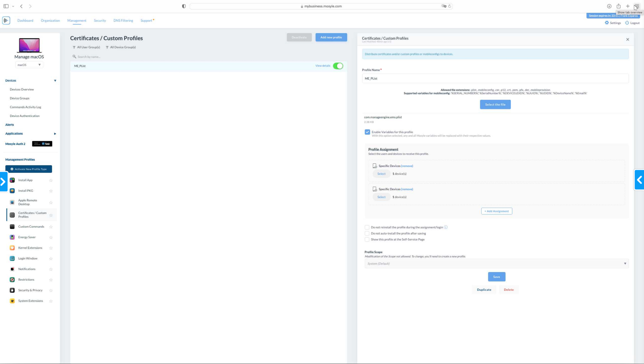
Task: Click the Install App profile icon
Action: 12,180
